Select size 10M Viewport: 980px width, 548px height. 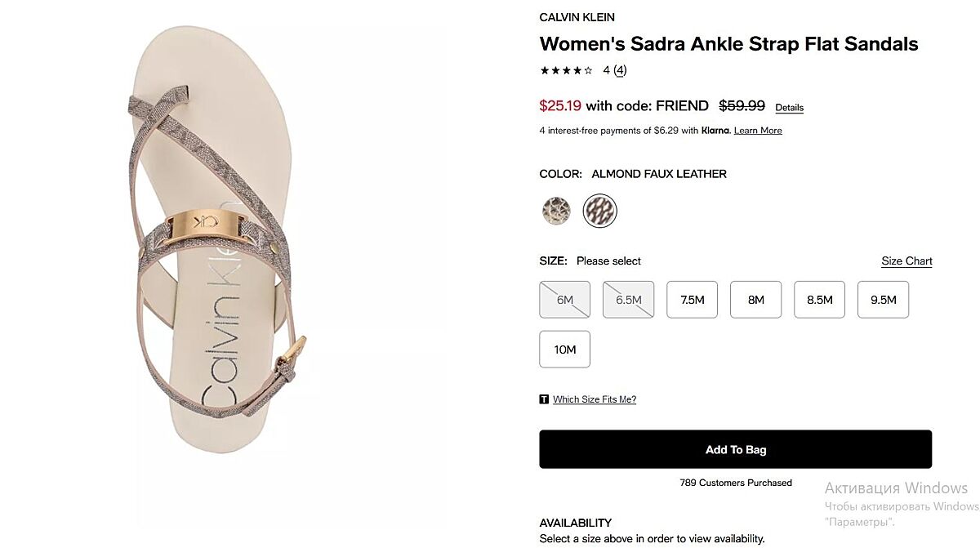click(x=564, y=350)
